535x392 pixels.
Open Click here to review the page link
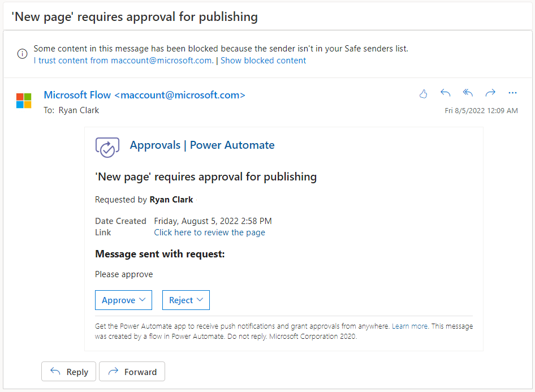pyautogui.click(x=209, y=232)
